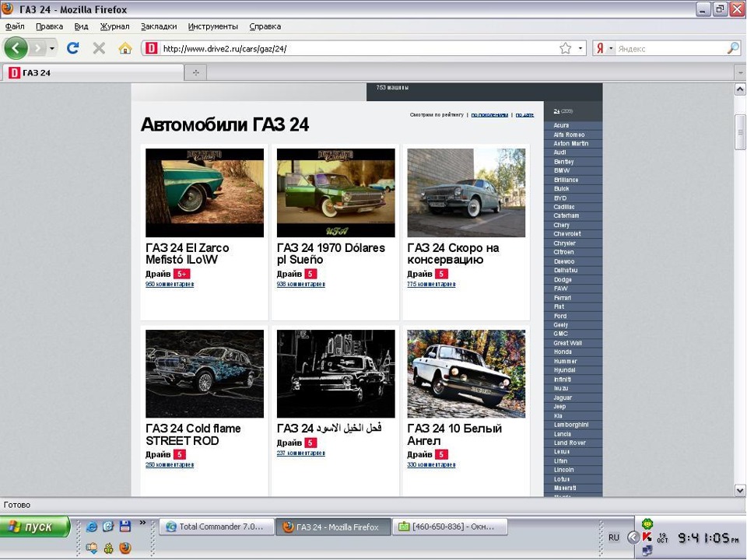The width and height of the screenshot is (747, 560).
Task: Switch to Total Commander taskbar button
Action: coord(217,527)
